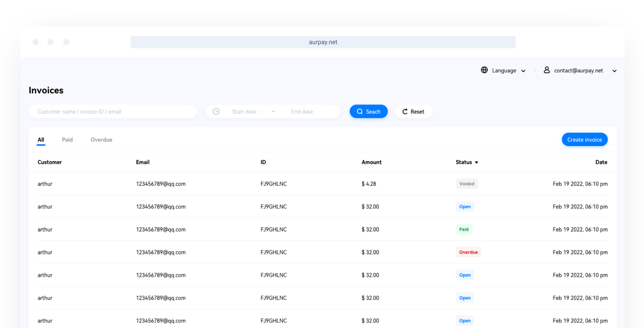Toggle the Voided status badge
The width and height of the screenshot is (644, 328).
tap(467, 184)
